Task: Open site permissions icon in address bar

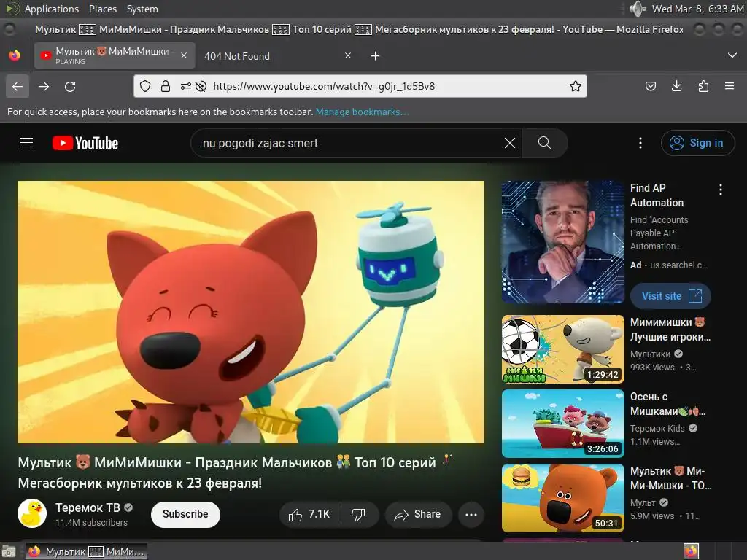Action: [185, 86]
